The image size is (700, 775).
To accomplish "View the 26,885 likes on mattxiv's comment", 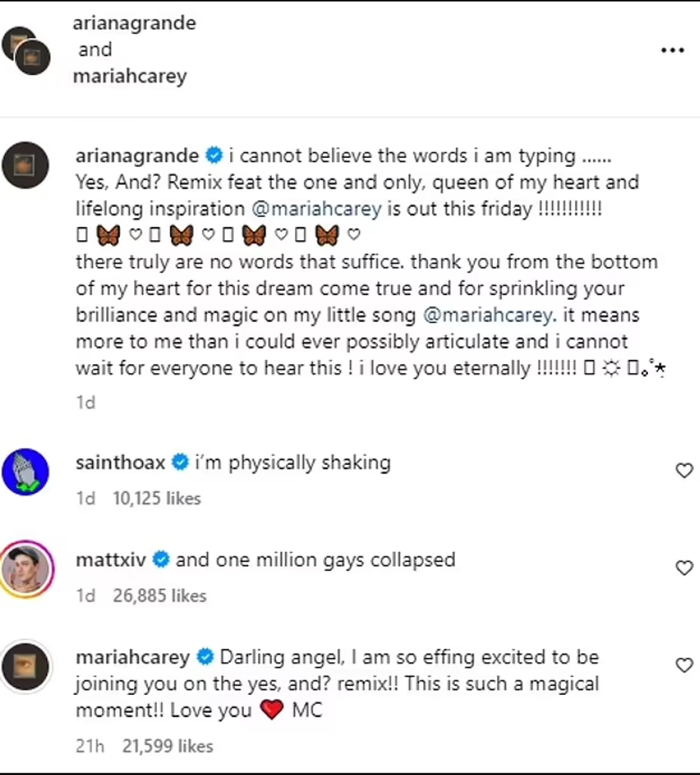I will coord(159,595).
